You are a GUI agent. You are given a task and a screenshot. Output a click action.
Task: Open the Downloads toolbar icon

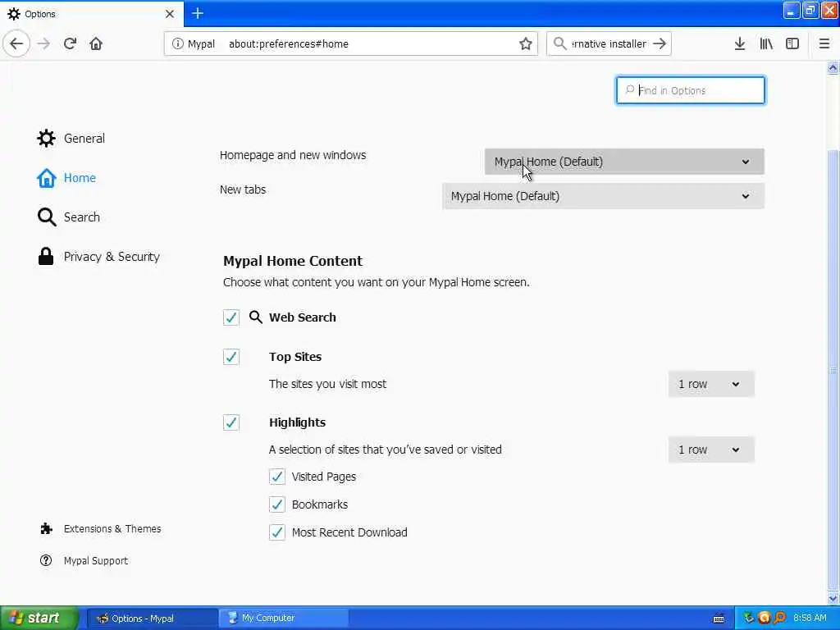[740, 43]
